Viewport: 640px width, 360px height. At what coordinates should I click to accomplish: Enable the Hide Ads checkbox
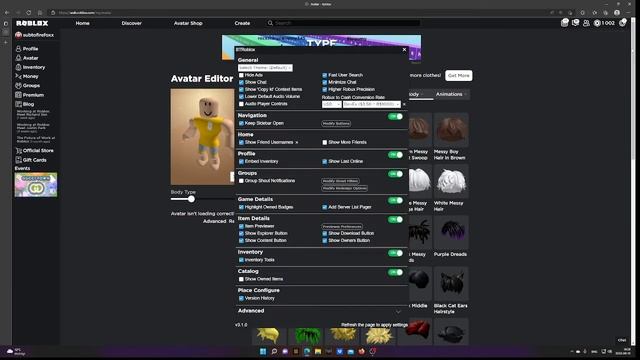[x=241, y=76]
